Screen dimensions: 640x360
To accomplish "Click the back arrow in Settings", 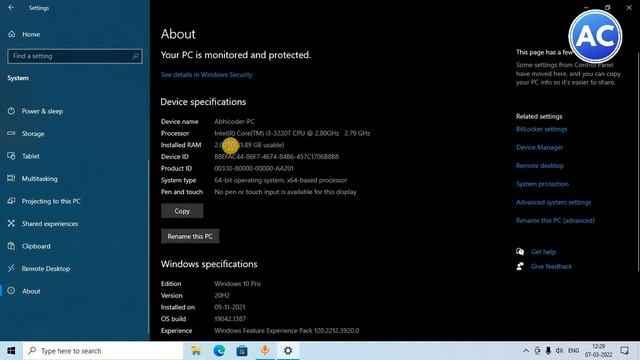I will coord(11,8).
